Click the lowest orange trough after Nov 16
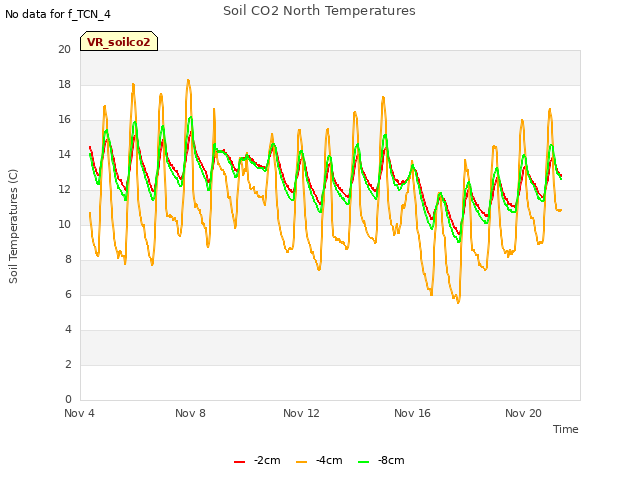This screenshot has height=480, width=640. click(x=458, y=302)
